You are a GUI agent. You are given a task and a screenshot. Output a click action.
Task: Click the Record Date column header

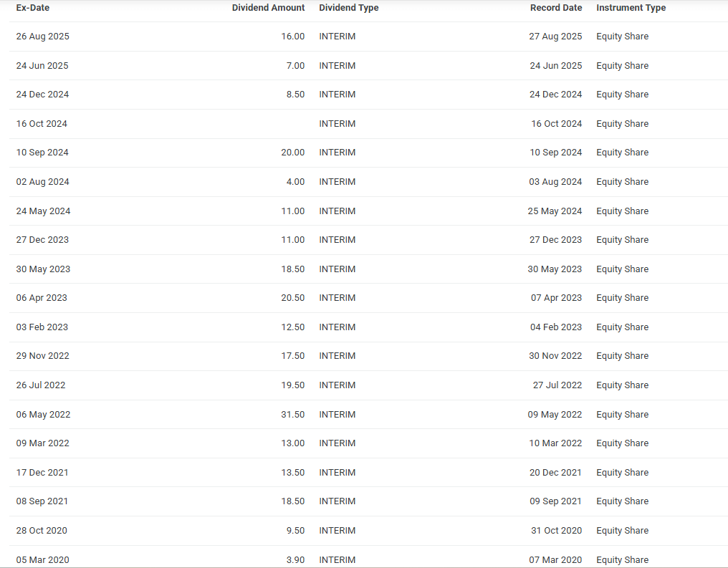tap(555, 8)
